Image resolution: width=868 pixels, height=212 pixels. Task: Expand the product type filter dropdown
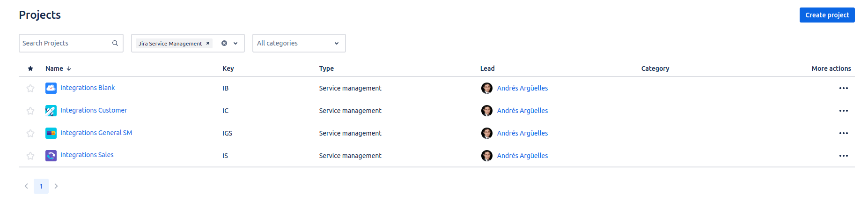(235, 43)
